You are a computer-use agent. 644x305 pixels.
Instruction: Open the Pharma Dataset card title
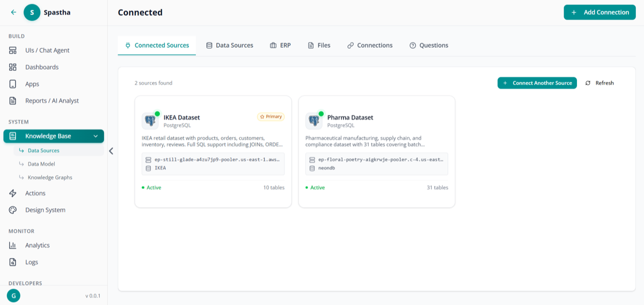click(350, 118)
